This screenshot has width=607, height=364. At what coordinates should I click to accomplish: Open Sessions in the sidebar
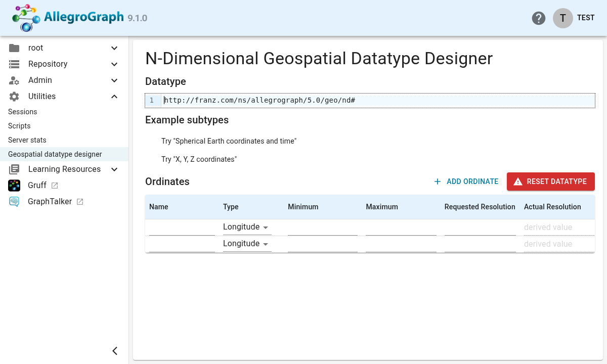(x=23, y=112)
